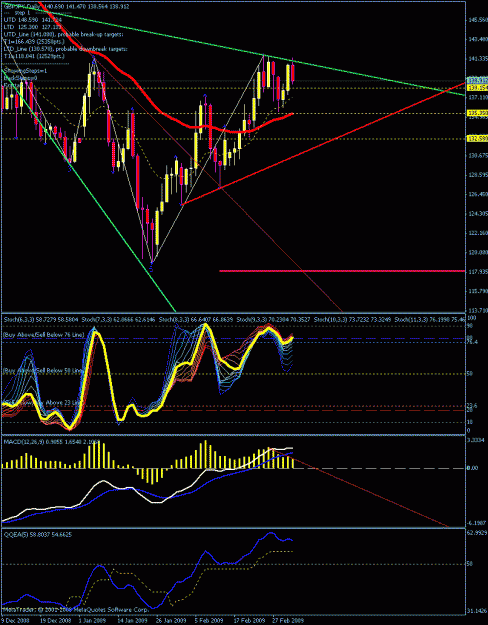This screenshot has width=488, height=625.
Task: Click the Stoch(8,3,3) indicator label
Action: click(196, 320)
